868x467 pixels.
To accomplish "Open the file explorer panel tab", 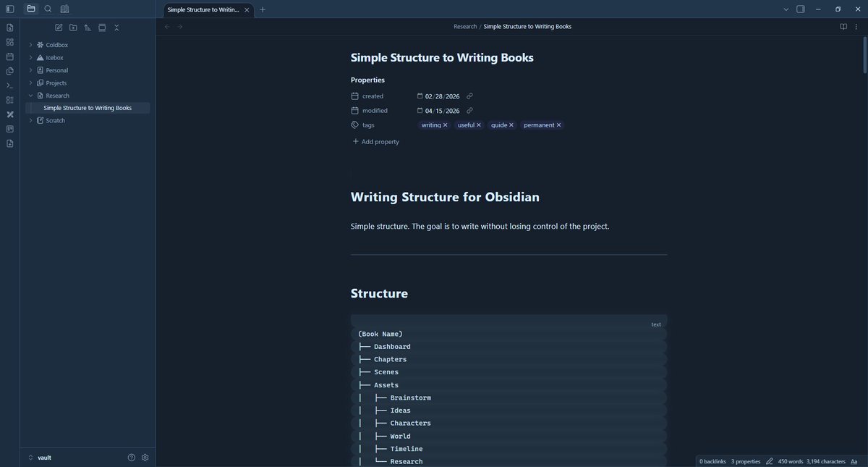I will pos(31,9).
